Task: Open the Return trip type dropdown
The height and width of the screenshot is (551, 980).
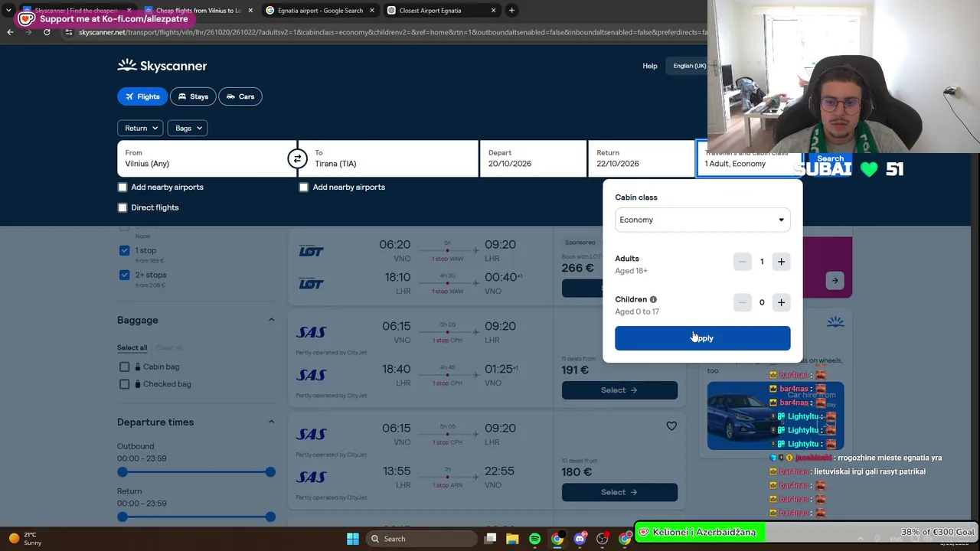Action: [x=140, y=128]
